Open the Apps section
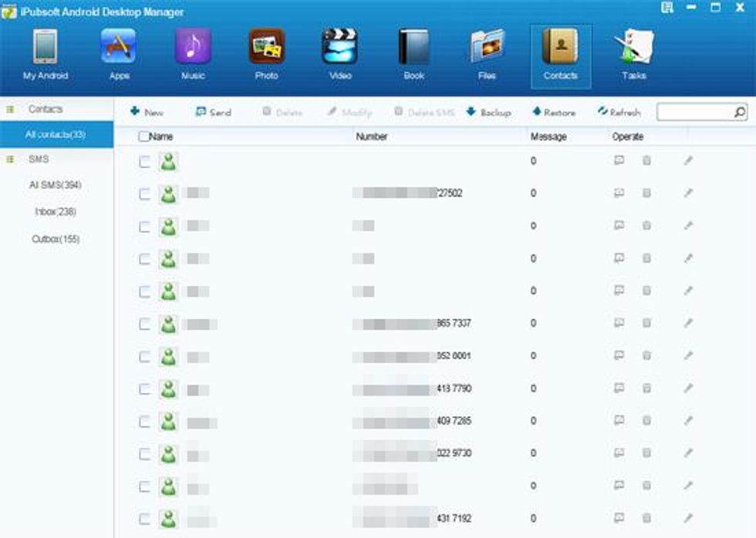The width and height of the screenshot is (756, 538). pyautogui.click(x=119, y=55)
